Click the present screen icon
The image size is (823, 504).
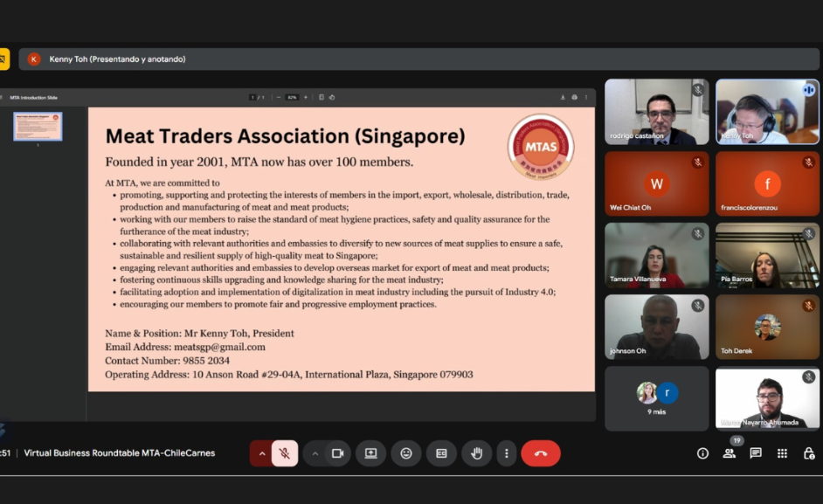coord(370,453)
